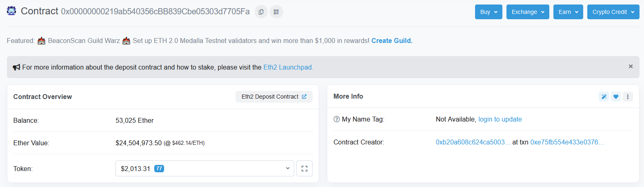Dismiss the deposit contract info banner
Screen dimensions: 644x187
point(631,66)
